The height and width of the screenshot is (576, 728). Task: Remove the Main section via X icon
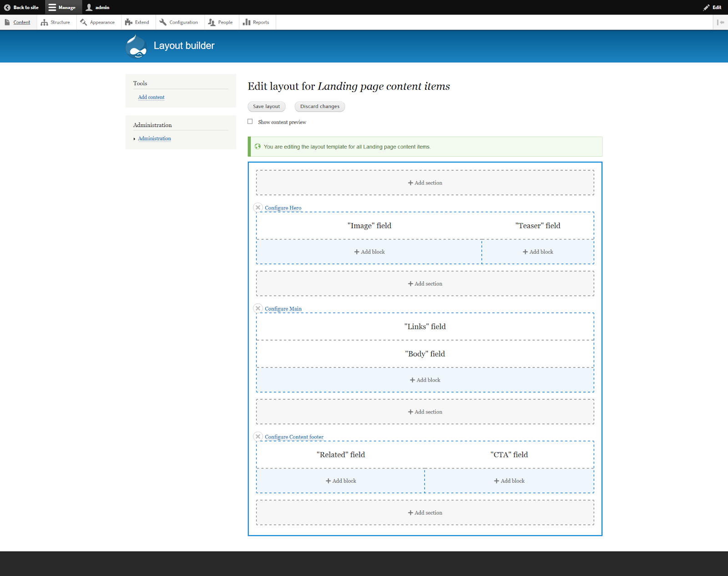(258, 308)
